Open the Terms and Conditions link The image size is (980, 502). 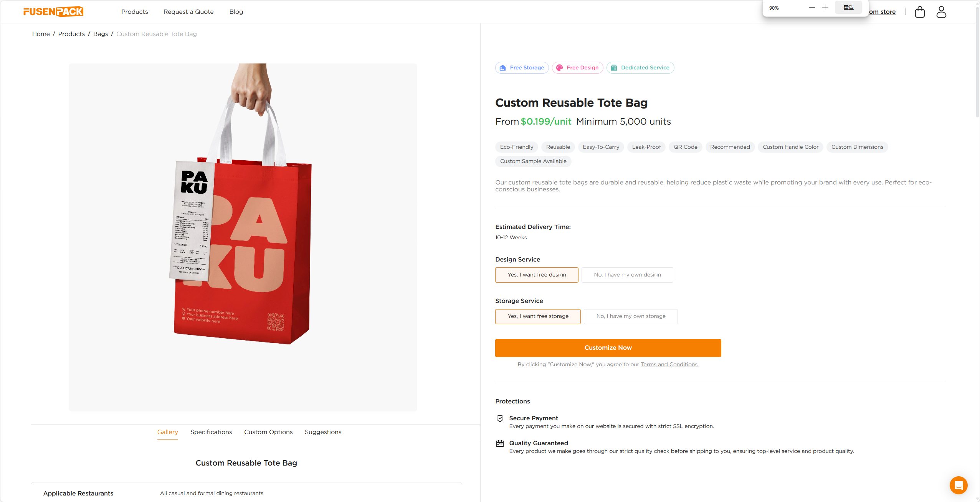tap(669, 364)
